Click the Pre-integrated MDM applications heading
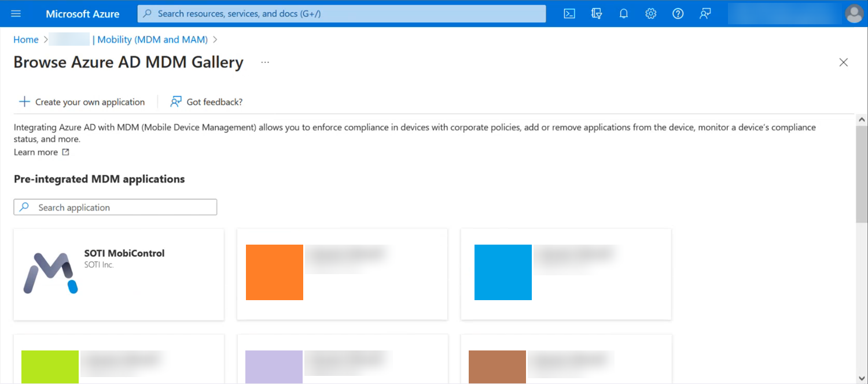 pos(99,179)
